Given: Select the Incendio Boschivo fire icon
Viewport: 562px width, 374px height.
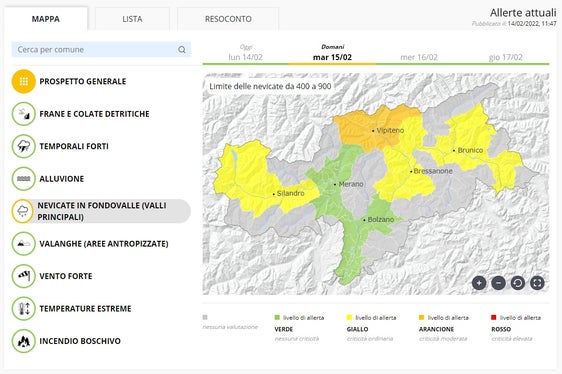Looking at the screenshot, I should point(24,341).
